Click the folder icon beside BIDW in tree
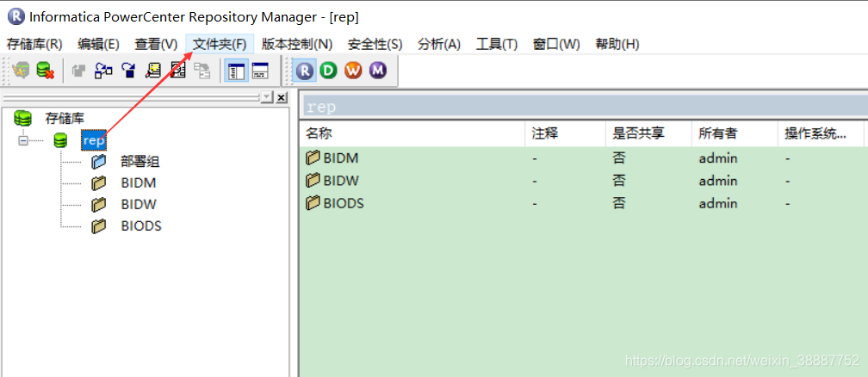Screen dimensions: 868x377 click(98, 204)
